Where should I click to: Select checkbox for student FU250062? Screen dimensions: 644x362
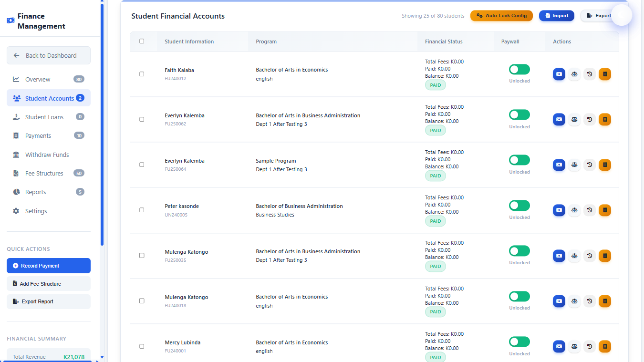tap(142, 119)
